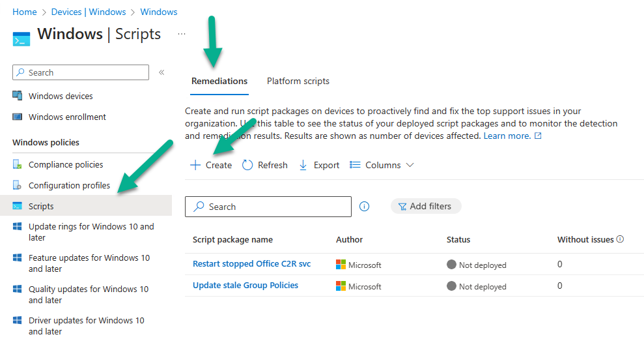Click the circular Refresh icon
644x354 pixels.
coord(247,165)
